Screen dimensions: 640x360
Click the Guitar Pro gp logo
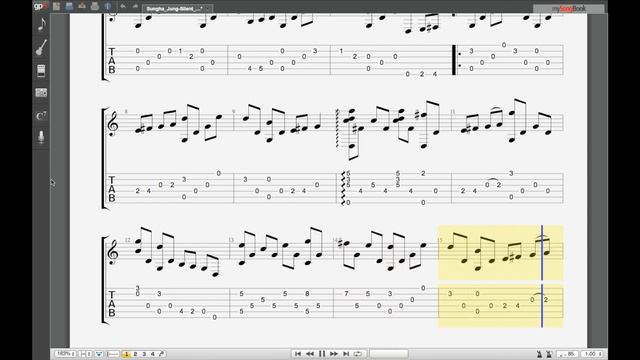tap(40, 6)
